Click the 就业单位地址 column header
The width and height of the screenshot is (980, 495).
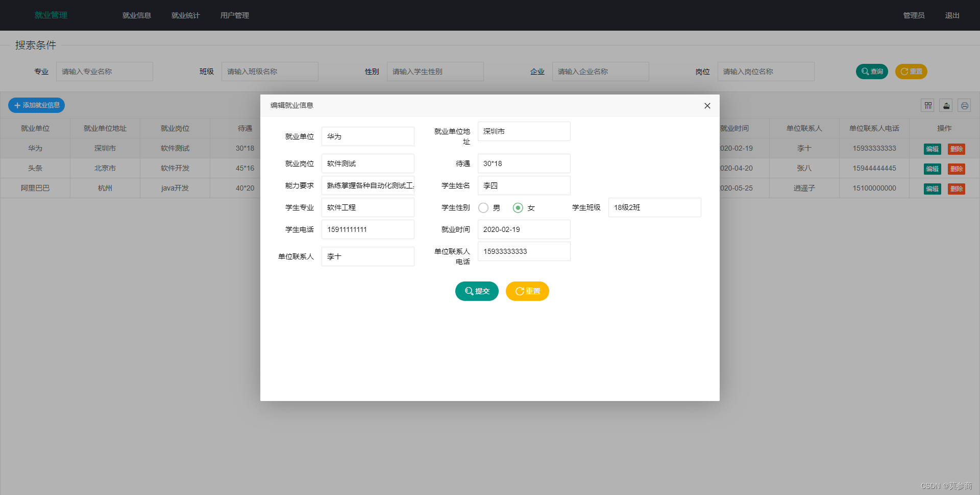105,128
